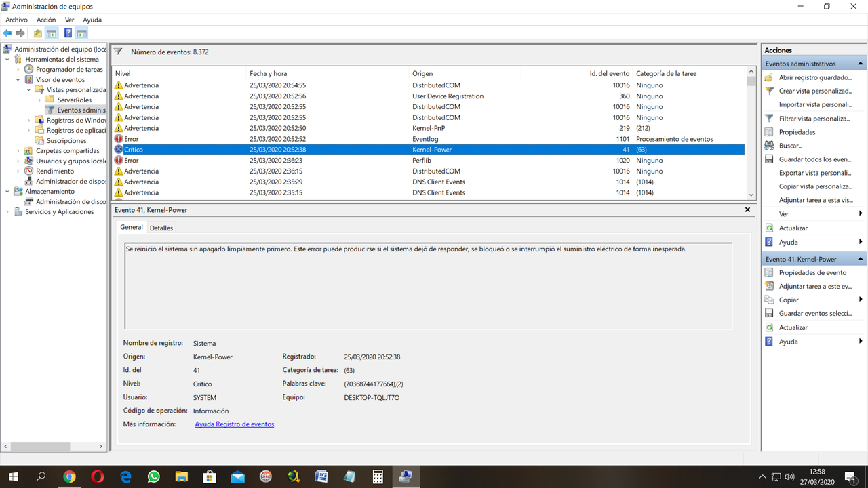
Task: Sort events by Nivel column header
Action: click(123, 73)
